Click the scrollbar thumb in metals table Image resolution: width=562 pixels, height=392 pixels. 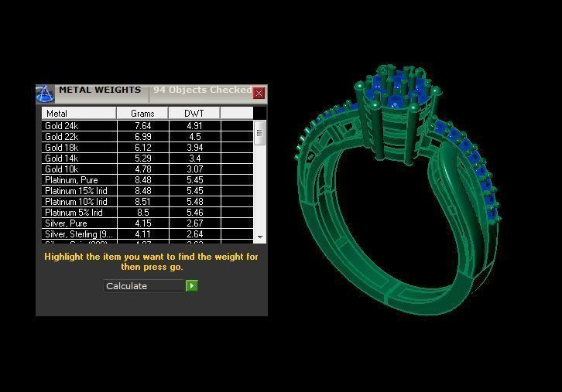(x=260, y=133)
